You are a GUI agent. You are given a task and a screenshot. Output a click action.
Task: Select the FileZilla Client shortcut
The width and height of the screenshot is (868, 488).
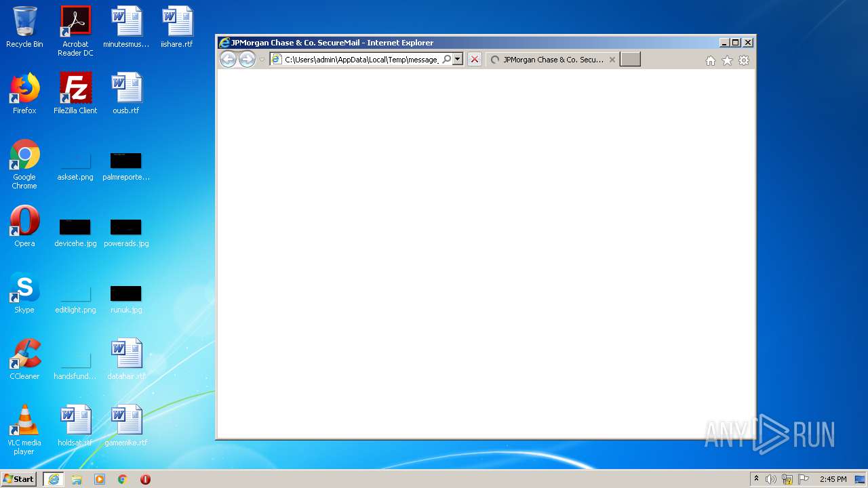click(x=75, y=94)
